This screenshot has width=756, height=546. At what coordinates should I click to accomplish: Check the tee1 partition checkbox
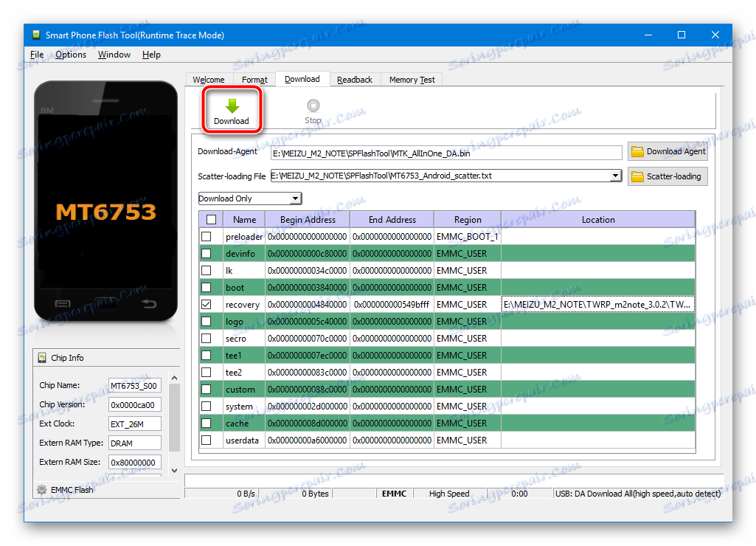click(207, 355)
